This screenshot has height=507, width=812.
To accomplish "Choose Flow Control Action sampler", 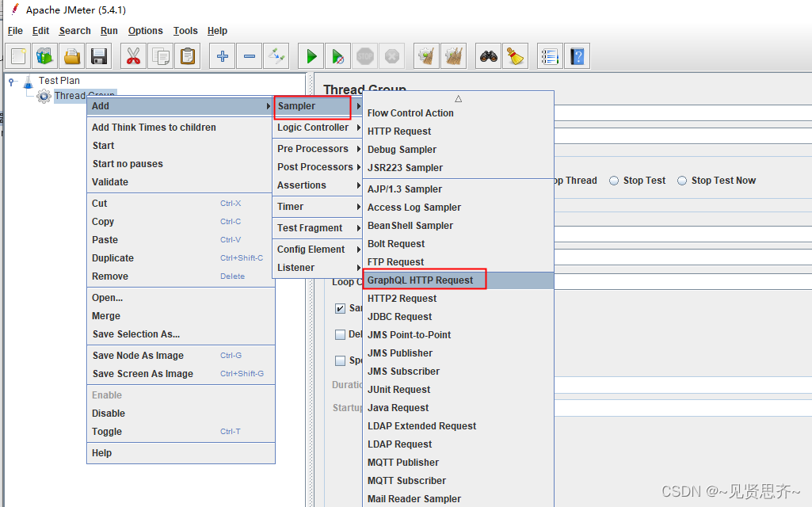I will click(x=459, y=113).
